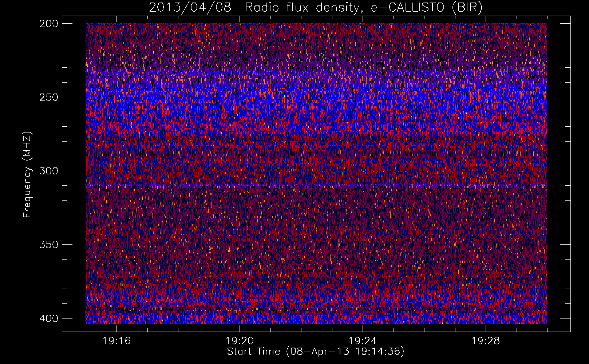
Task: Click the 19:24 time tick label
Action: [363, 341]
